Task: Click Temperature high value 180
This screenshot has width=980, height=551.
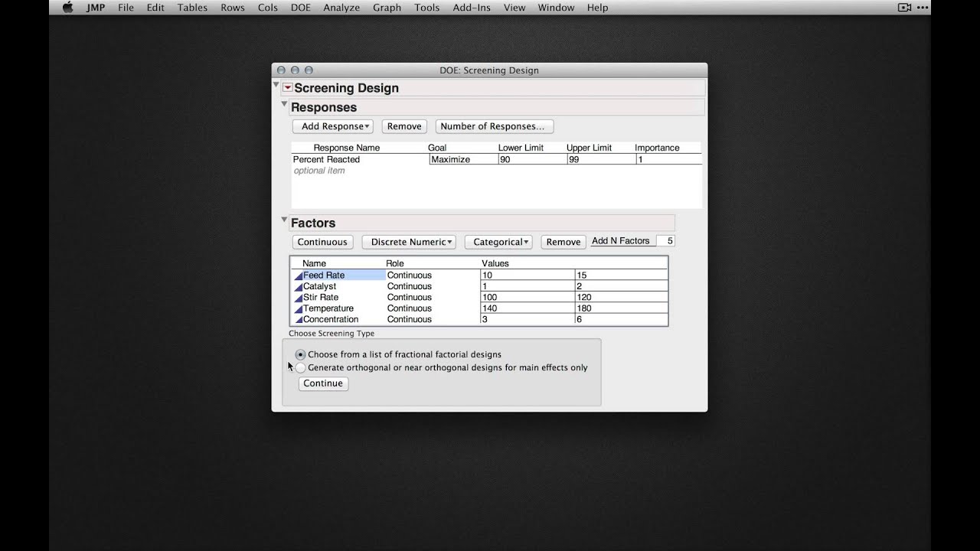Action: click(621, 308)
